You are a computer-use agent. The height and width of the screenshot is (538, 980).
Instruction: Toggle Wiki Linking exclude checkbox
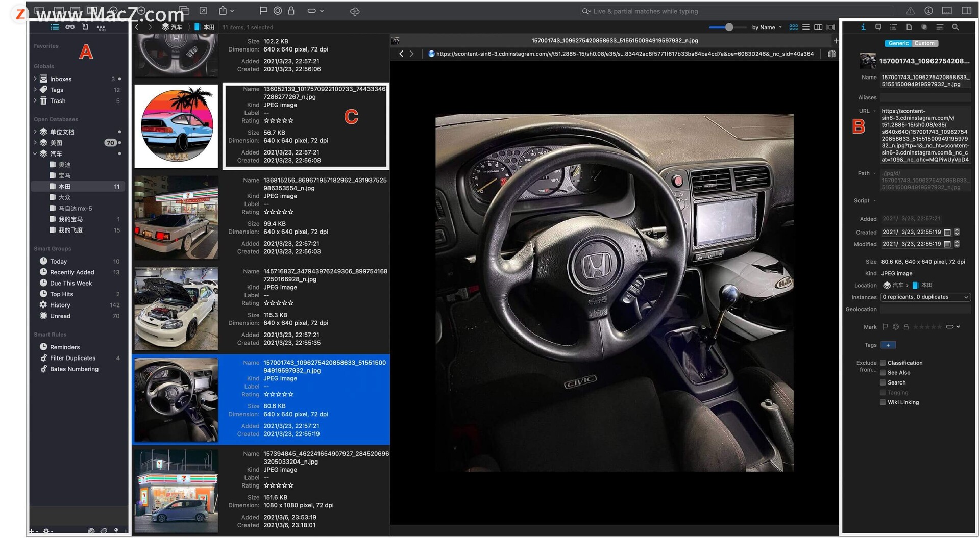(883, 402)
